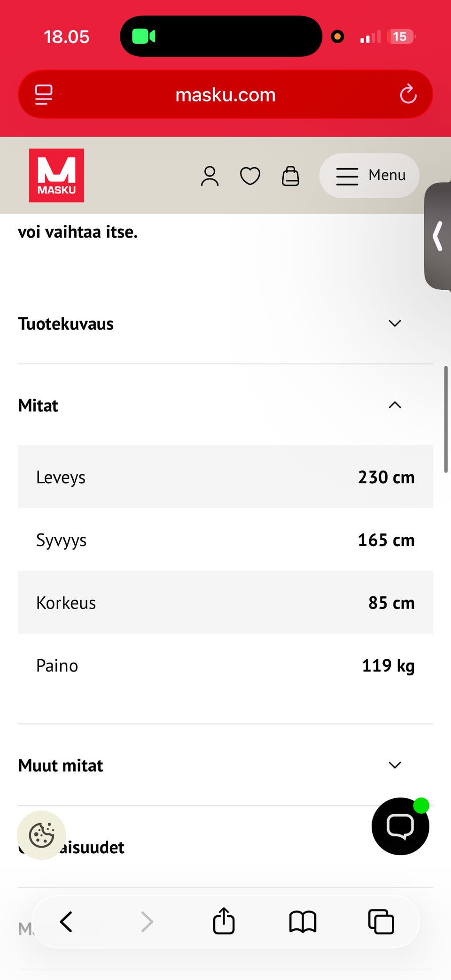Reload the page in Safari

click(x=408, y=94)
